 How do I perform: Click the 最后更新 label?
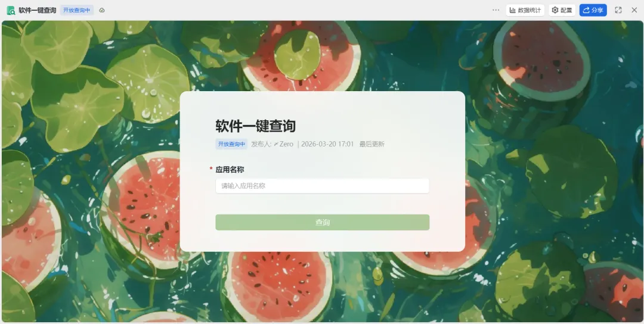click(x=371, y=144)
